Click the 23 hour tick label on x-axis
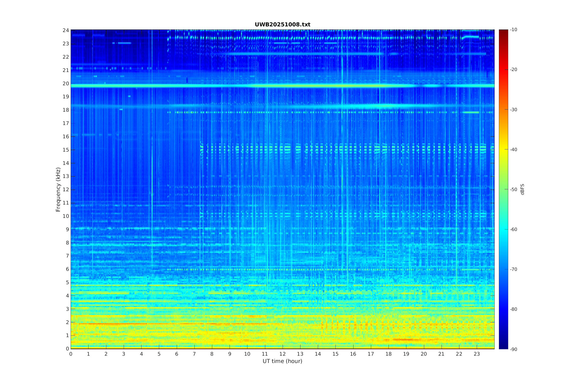 pyautogui.click(x=477, y=354)
